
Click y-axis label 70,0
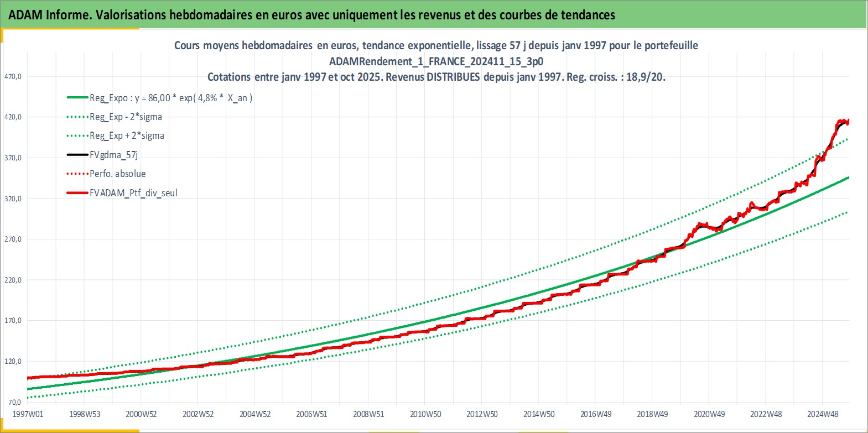click(x=14, y=402)
